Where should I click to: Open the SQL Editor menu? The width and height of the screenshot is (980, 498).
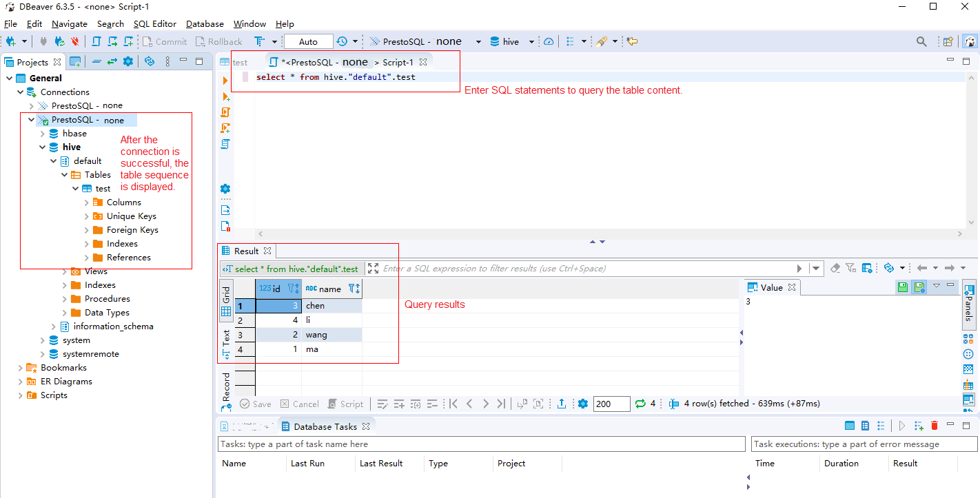[x=155, y=23]
